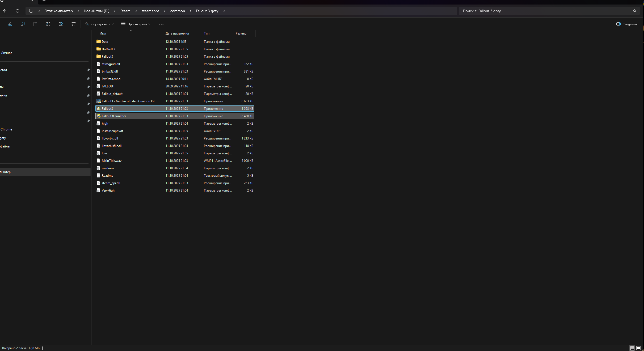Viewport: 644px width, 351px height.
Task: Go up one folder level
Action: [x=5, y=11]
